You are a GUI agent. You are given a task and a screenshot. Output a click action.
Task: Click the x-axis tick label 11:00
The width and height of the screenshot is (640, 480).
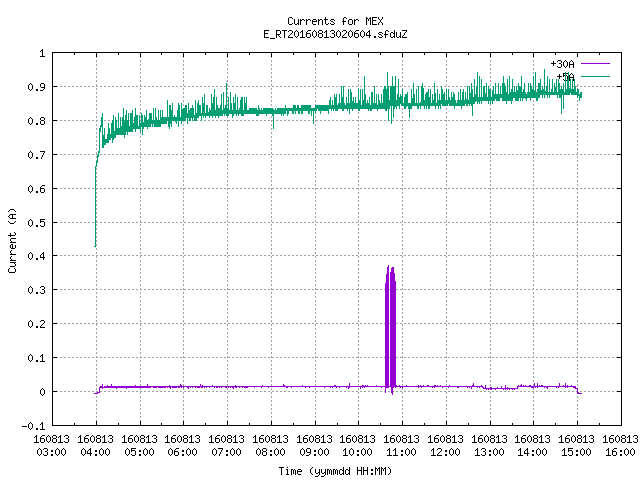click(x=402, y=452)
